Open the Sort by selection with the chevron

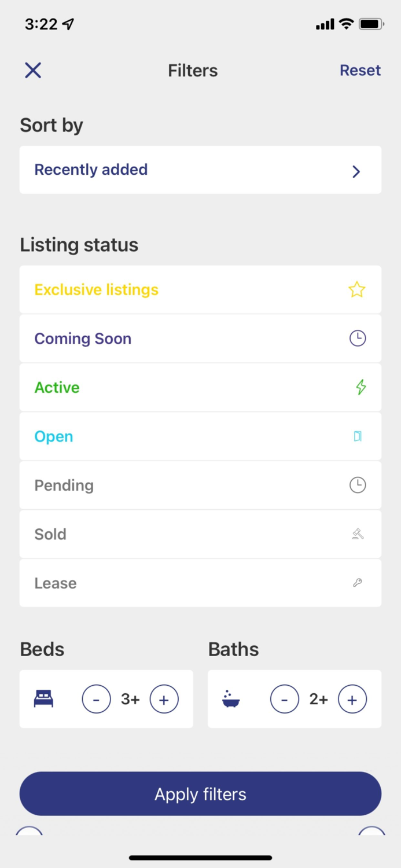click(x=356, y=171)
